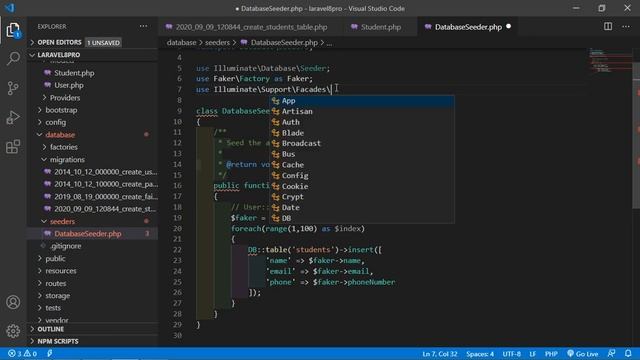The height and width of the screenshot is (360, 640).
Task: Click the Split Editor Right icon
Action: 608,27
